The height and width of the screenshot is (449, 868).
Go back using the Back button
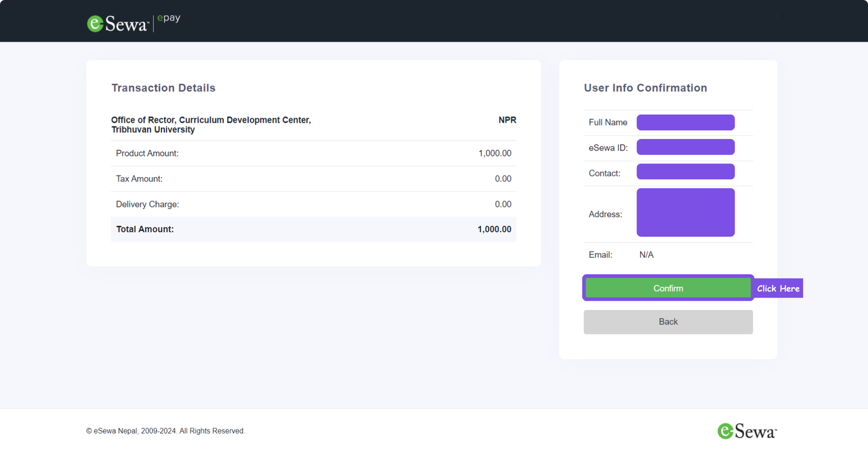coord(668,322)
